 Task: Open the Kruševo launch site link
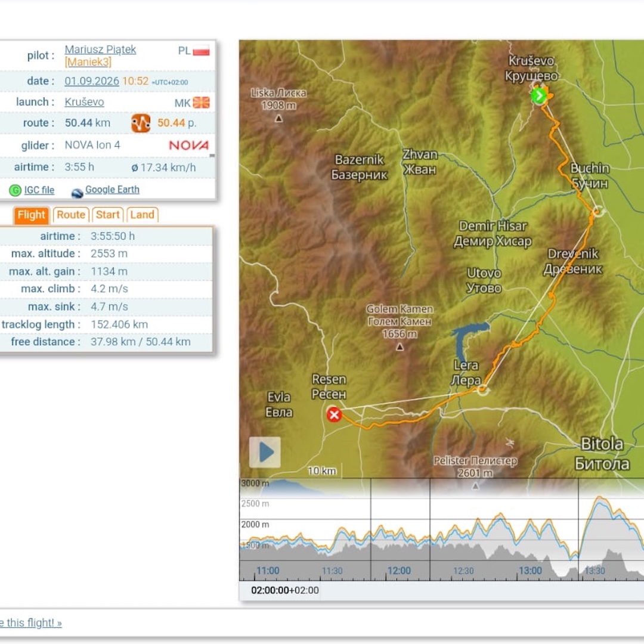84,102
